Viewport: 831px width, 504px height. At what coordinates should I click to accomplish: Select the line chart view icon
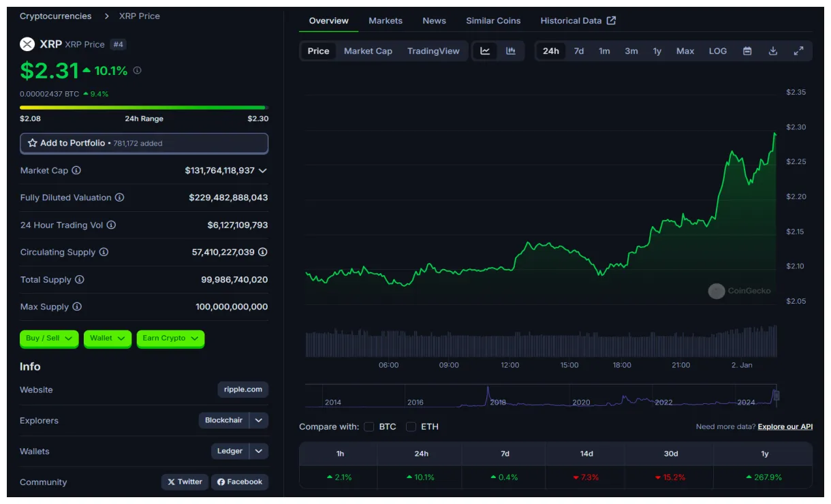(x=485, y=50)
